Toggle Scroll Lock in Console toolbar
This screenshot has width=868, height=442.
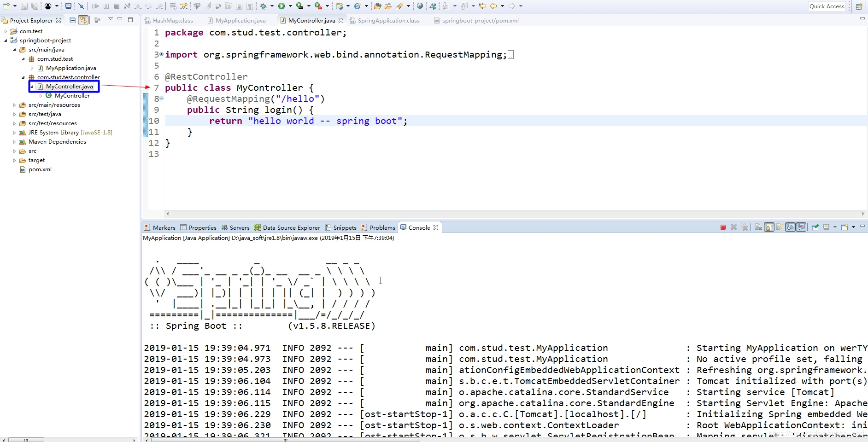click(769, 227)
